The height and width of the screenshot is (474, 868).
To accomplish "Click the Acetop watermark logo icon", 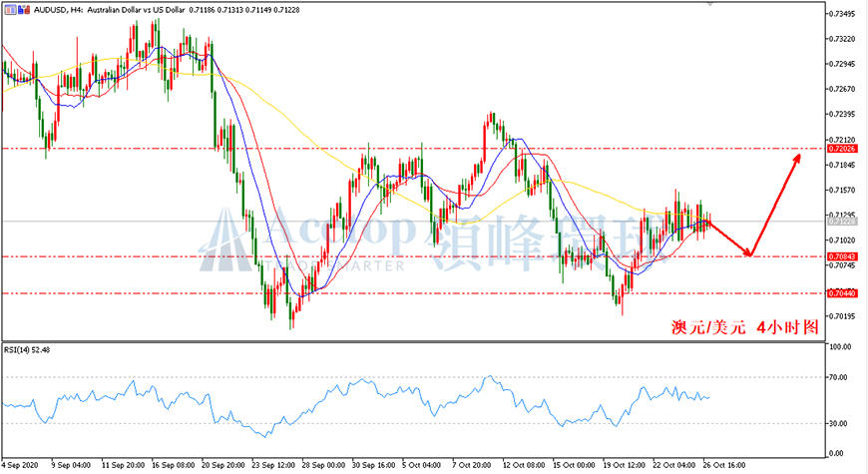I will pos(225,239).
